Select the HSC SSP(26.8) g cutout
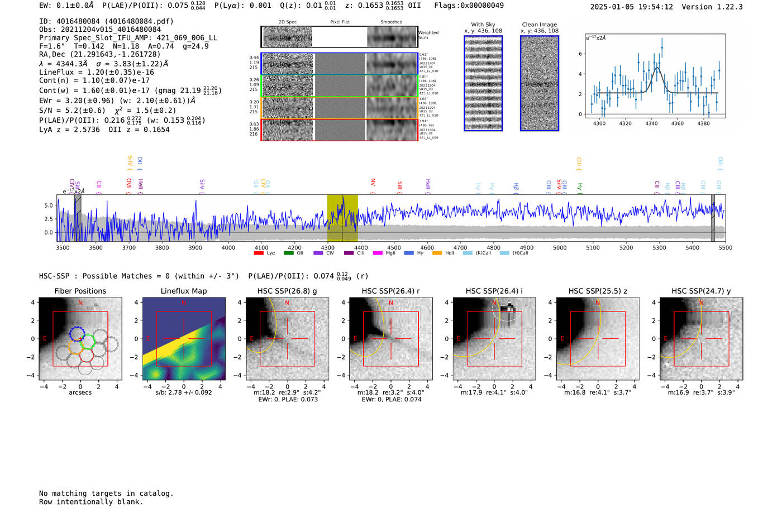The width and height of the screenshot is (782, 532). tap(287, 339)
